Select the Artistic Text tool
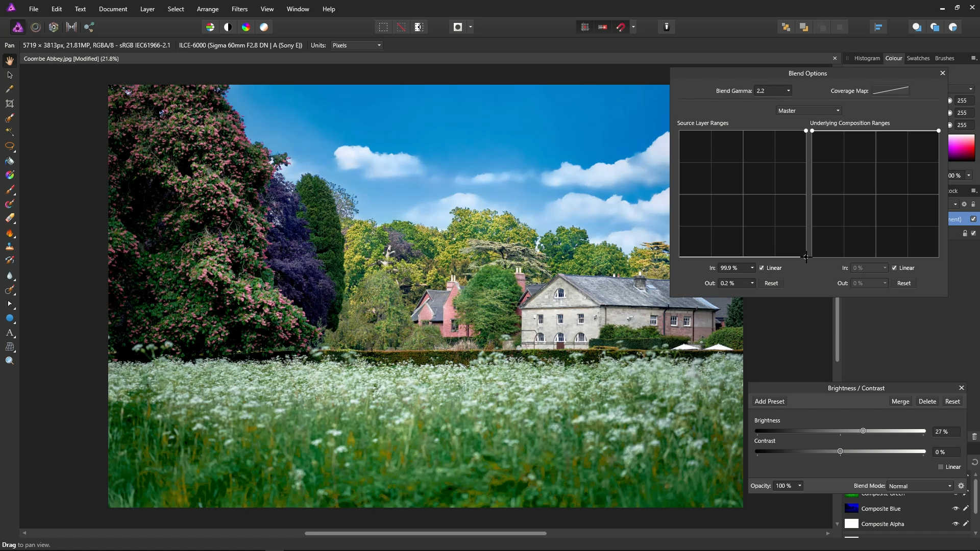Screen dimensions: 980x551 coord(10,333)
